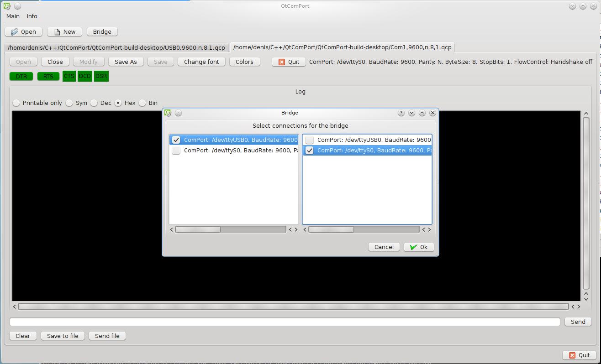This screenshot has width=601, height=364.
Task: Uncheck ttyUSB0 in the left bridge list
Action: click(x=176, y=140)
